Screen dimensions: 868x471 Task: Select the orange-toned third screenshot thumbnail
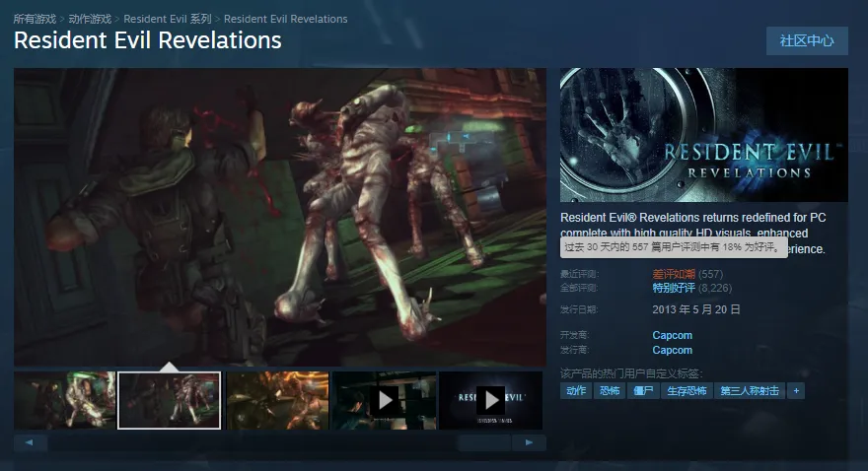pyautogui.click(x=277, y=400)
